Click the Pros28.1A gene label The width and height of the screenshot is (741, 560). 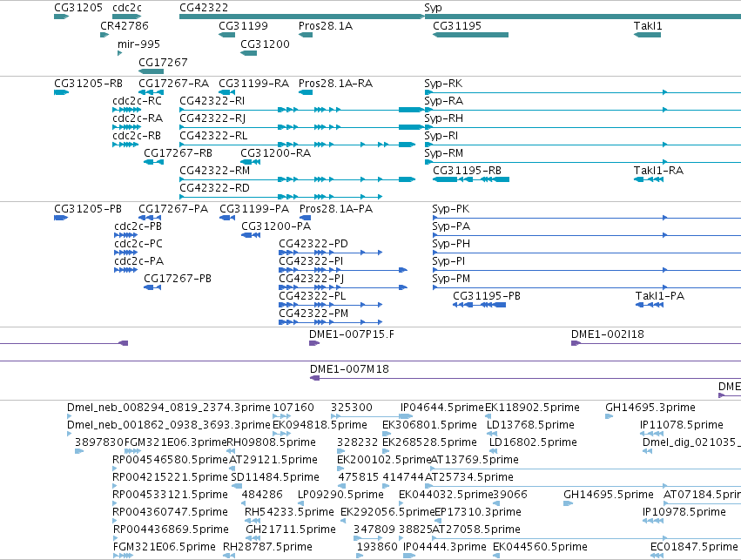tap(326, 26)
